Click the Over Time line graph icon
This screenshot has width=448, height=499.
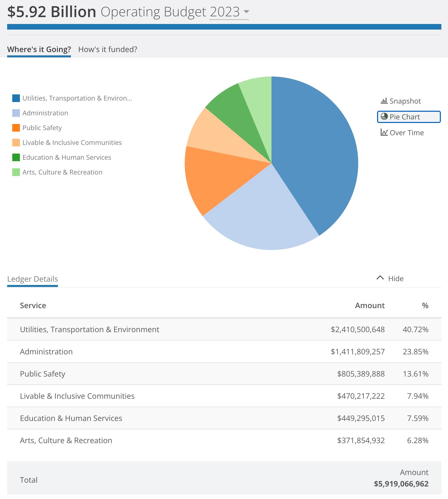[384, 132]
